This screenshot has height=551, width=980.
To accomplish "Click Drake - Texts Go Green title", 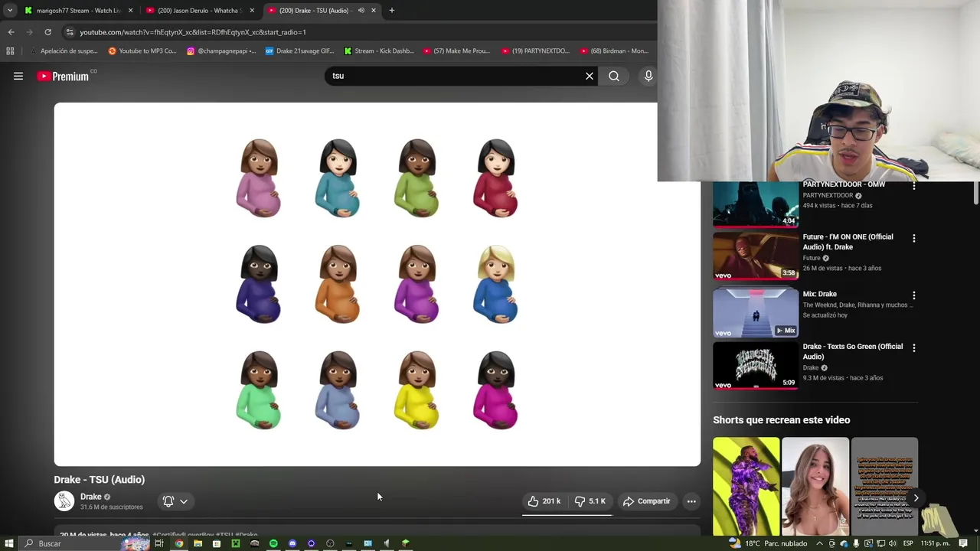I will click(x=852, y=351).
